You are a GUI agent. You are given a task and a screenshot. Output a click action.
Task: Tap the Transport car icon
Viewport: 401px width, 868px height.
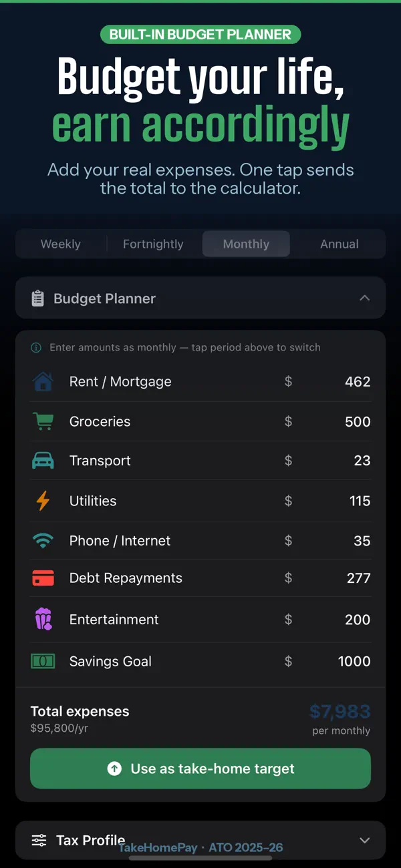[43, 461]
